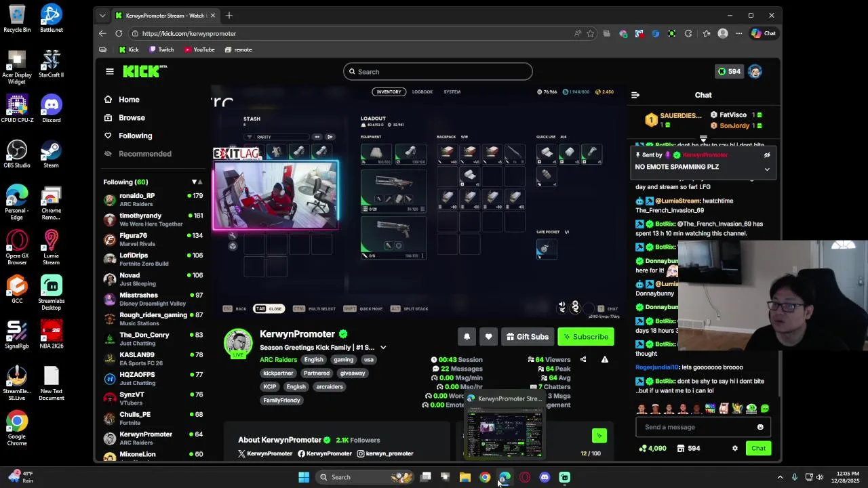Open ronaldo_RP channel in Following
Image resolution: width=868 pixels, height=488 pixels.
(x=153, y=199)
